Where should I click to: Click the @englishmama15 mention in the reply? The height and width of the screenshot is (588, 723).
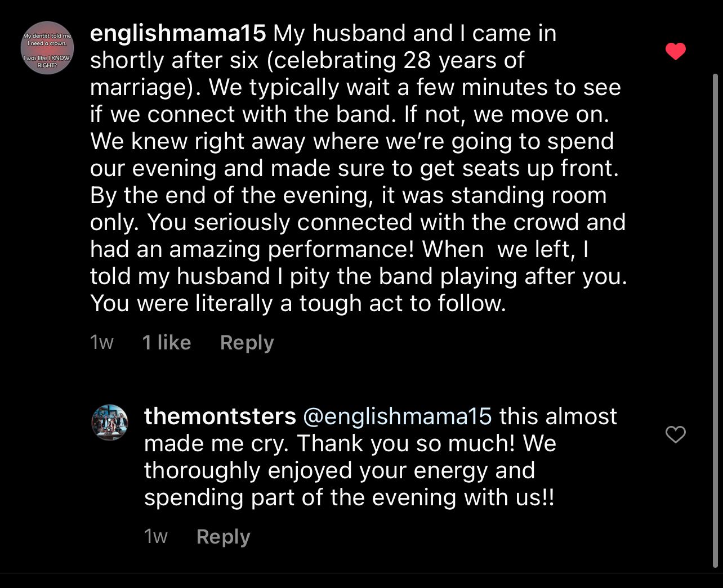coord(397,416)
